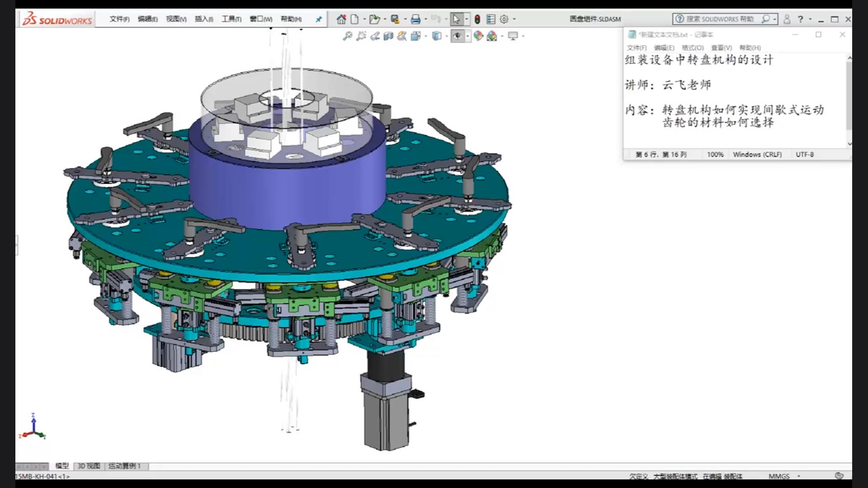Open the 格式(O) menu in Notepad
This screenshot has width=868, height=488.
pyautogui.click(x=693, y=48)
